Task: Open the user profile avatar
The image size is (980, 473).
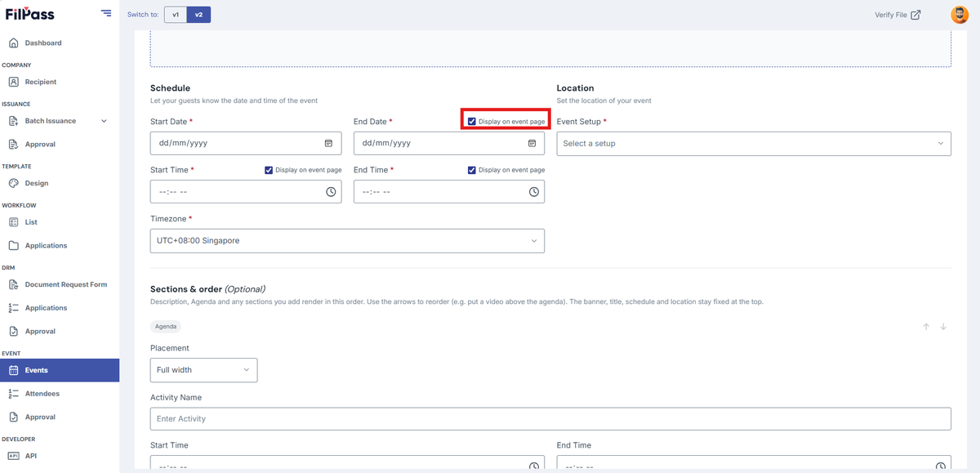Action: pyautogui.click(x=960, y=15)
